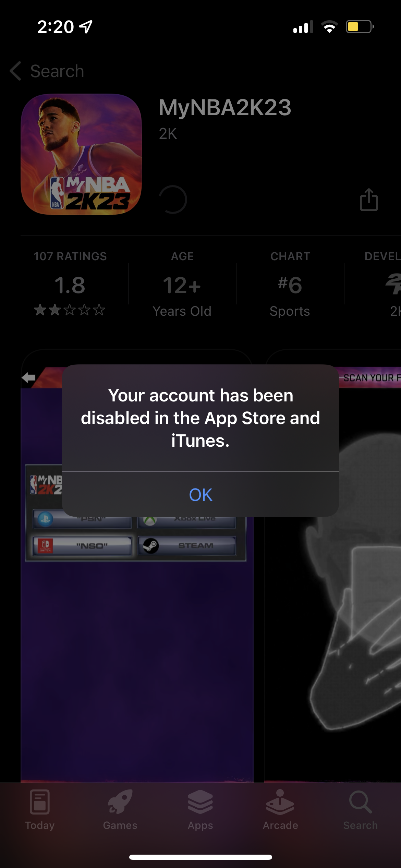The height and width of the screenshot is (868, 401).
Task: View the 107 Ratings score section
Action: tap(70, 285)
